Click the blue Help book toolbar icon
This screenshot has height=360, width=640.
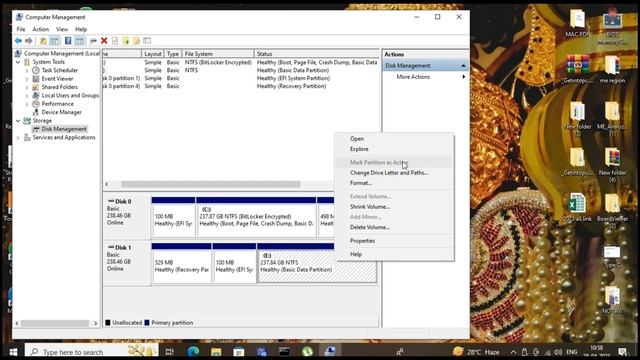[68, 40]
